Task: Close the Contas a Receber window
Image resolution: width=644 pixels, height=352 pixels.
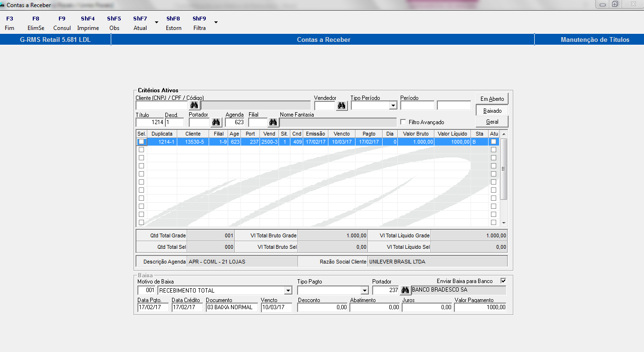Action: [633, 4]
